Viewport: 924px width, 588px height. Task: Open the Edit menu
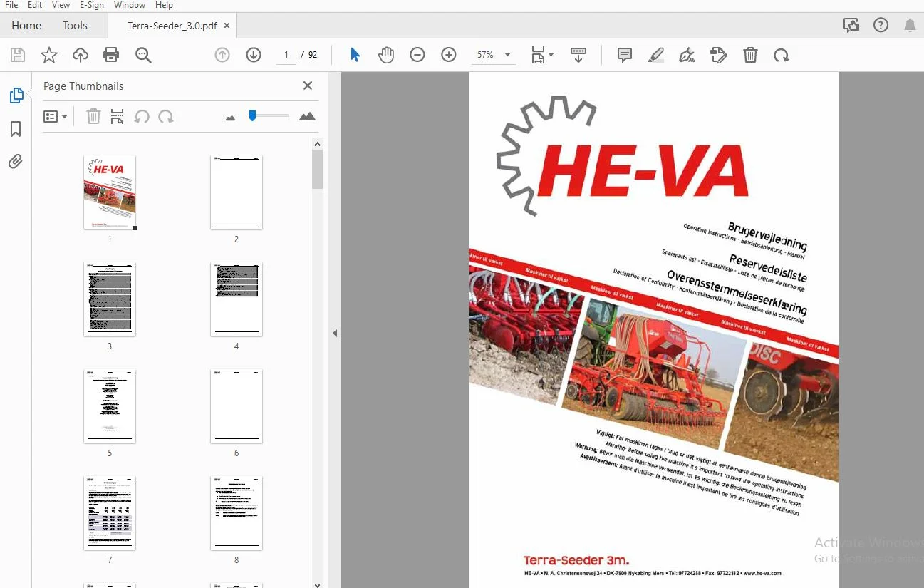coord(35,5)
